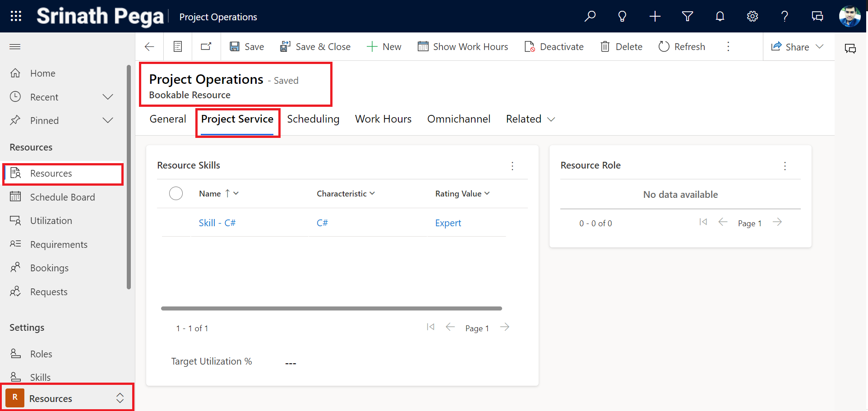
Task: Switch to the Work Hours tab
Action: pyautogui.click(x=383, y=119)
